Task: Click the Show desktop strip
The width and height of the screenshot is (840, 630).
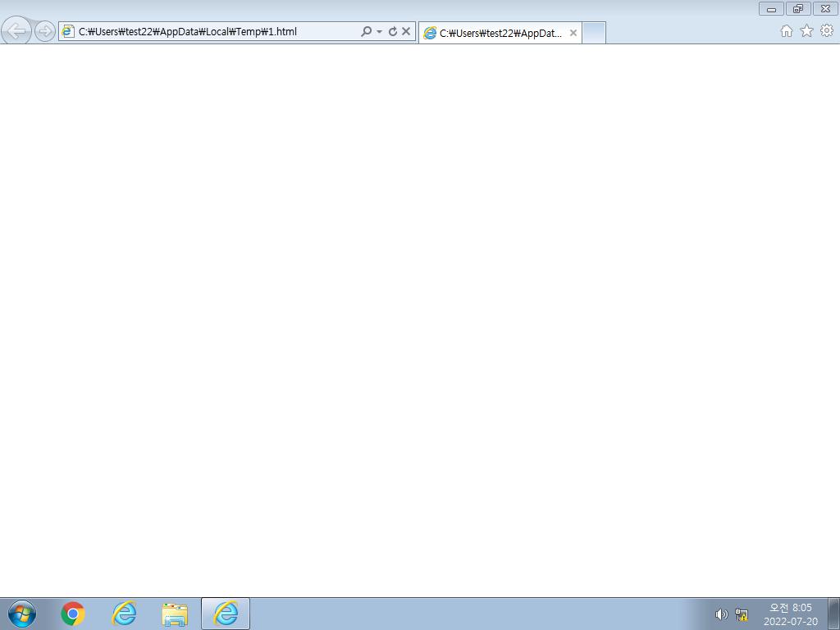Action: point(834,614)
